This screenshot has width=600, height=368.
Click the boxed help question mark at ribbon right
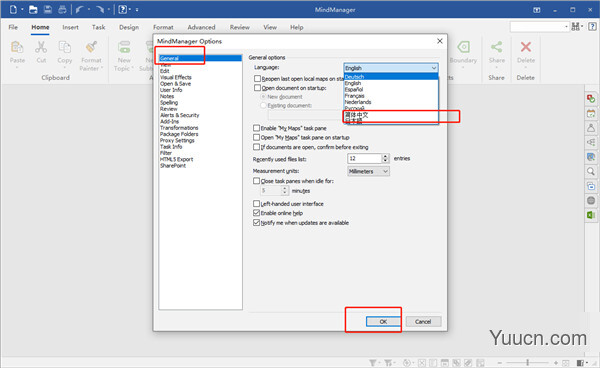[592, 26]
